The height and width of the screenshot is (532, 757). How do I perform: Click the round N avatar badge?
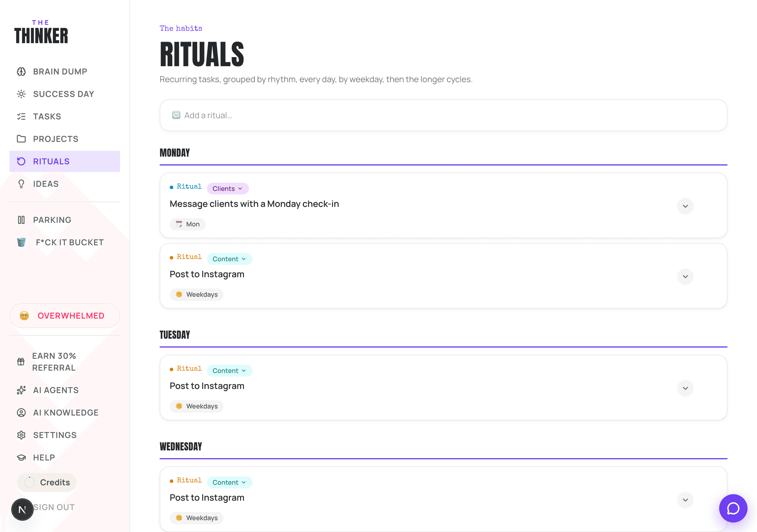pyautogui.click(x=22, y=510)
